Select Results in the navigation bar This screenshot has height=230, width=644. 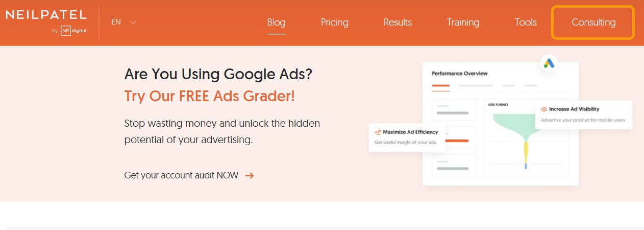(398, 22)
